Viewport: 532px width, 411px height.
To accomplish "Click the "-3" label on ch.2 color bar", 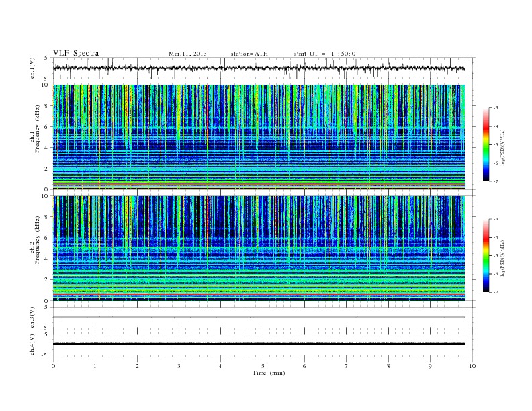I will [495, 219].
